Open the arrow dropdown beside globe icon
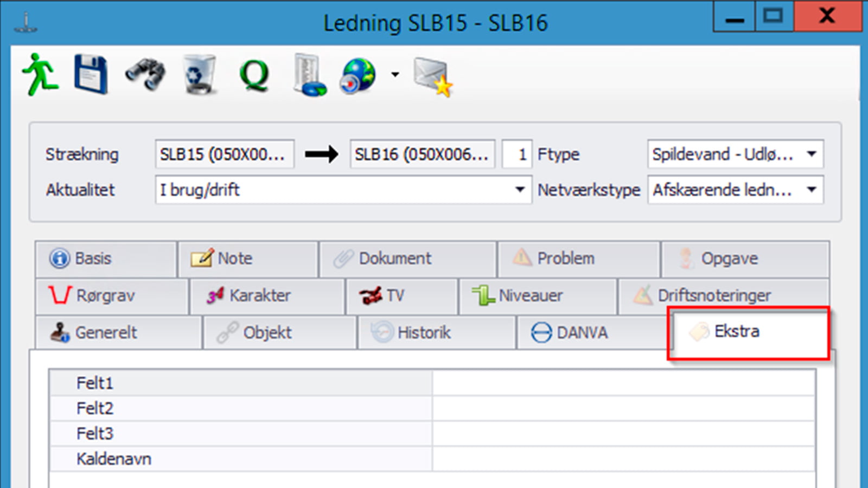Image resolution: width=868 pixels, height=488 pixels. pyautogui.click(x=395, y=75)
